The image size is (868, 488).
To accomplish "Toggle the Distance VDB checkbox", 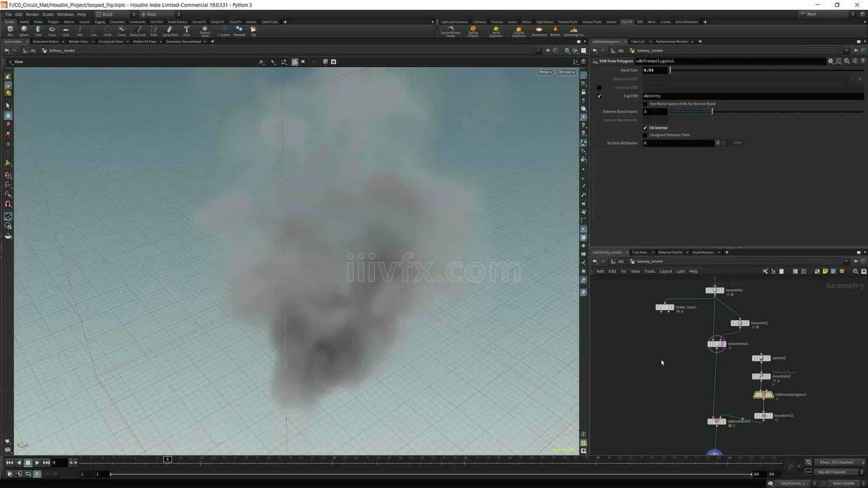I will coord(599,88).
